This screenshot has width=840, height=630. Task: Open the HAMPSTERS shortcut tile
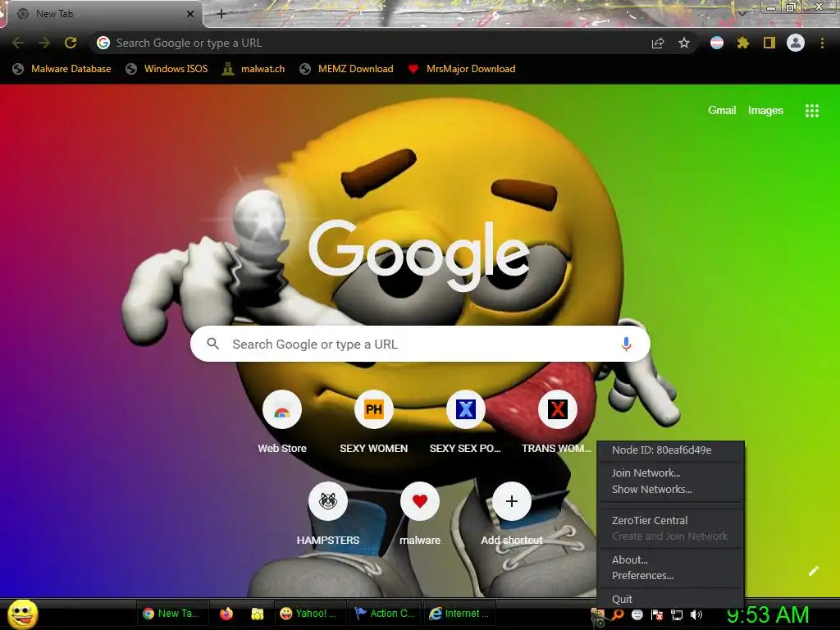(x=328, y=514)
